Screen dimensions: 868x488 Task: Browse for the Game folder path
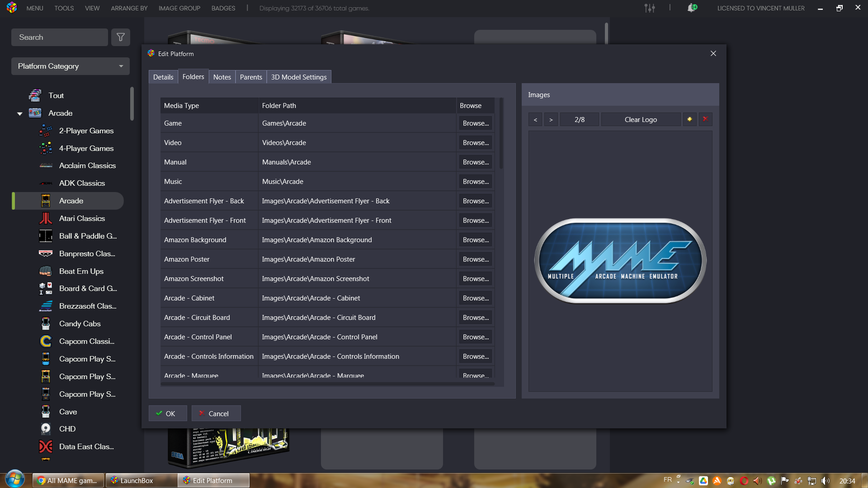[476, 123]
